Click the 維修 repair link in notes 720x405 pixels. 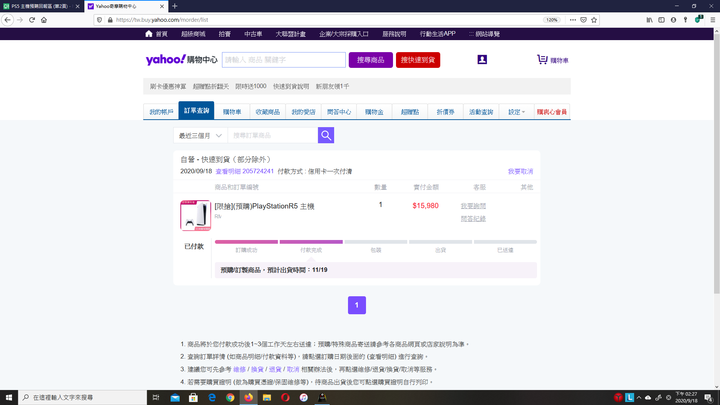[239, 369]
